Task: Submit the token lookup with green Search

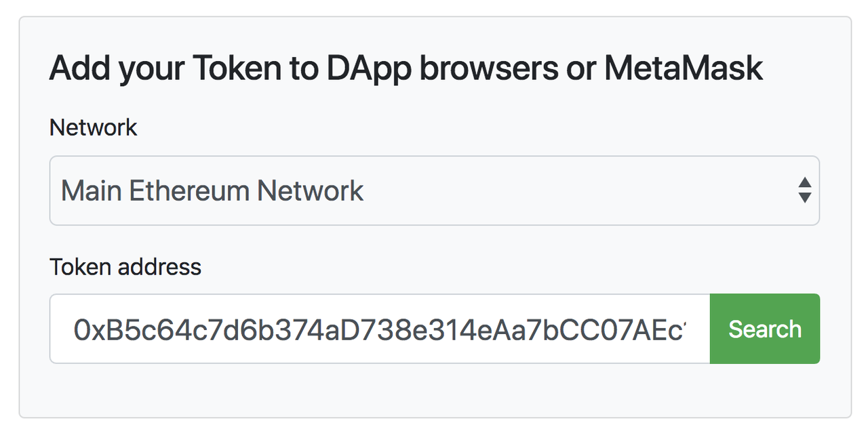Action: pos(765,329)
